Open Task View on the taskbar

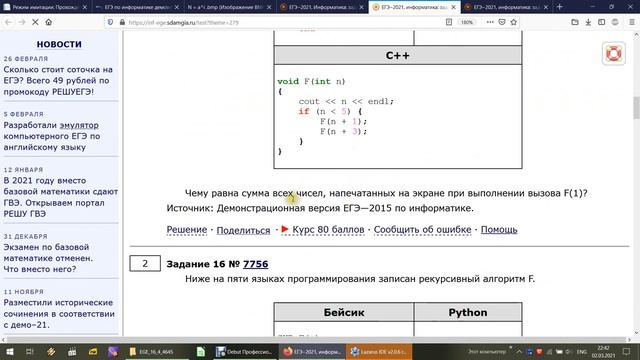point(29,351)
